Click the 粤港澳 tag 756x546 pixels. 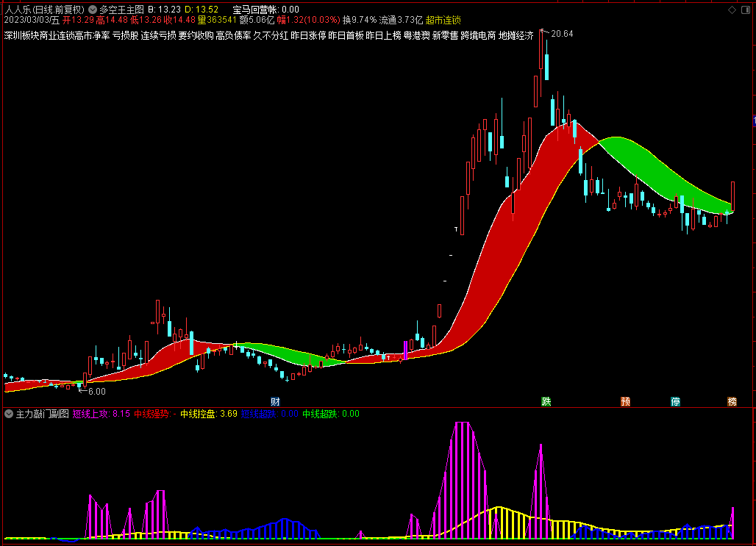pyautogui.click(x=416, y=36)
